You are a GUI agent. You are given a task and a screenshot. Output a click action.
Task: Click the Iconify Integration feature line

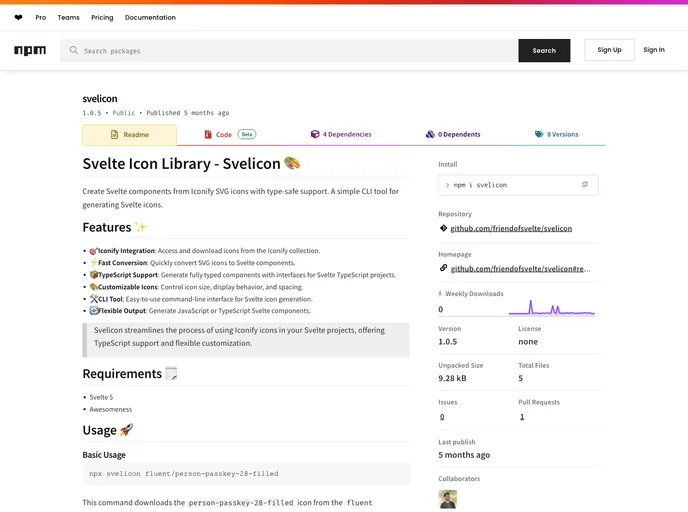204,251
